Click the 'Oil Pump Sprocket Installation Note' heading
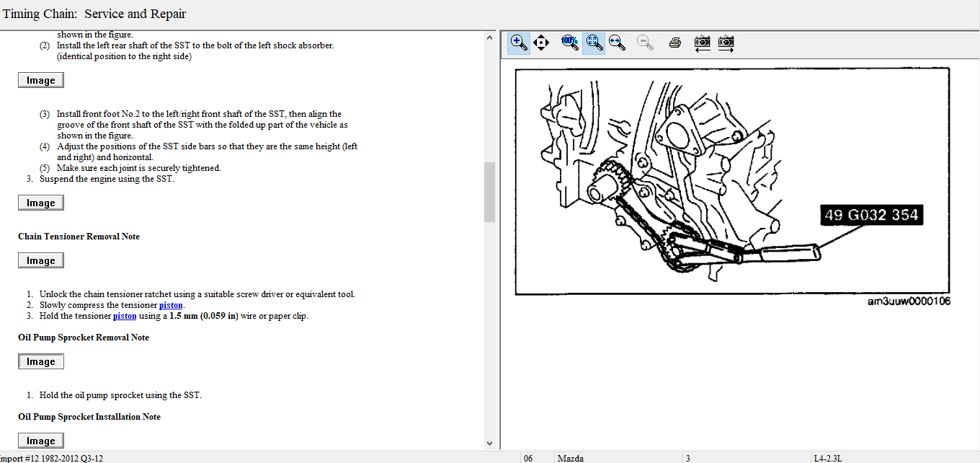 pos(89,417)
